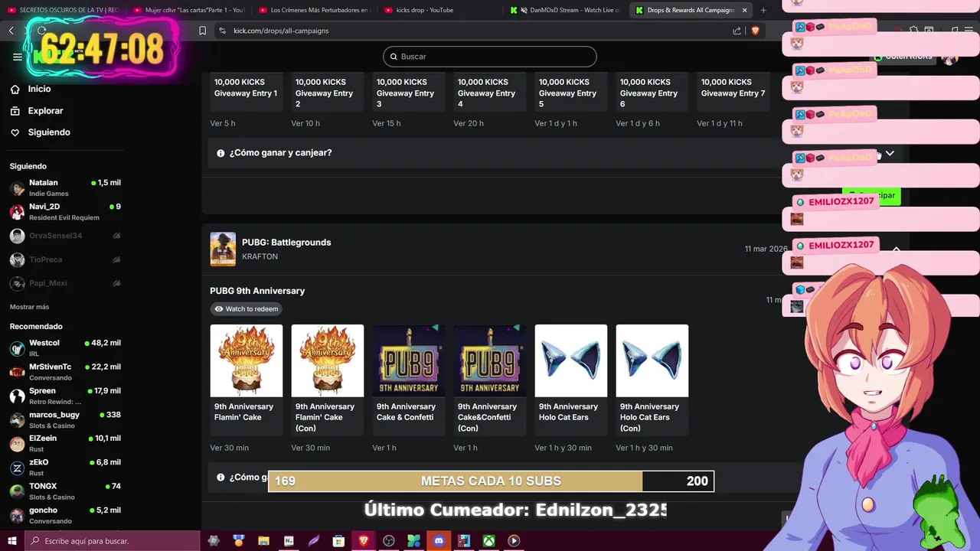Focus the Buscar search field
Image resolution: width=980 pixels, height=551 pixels.
(490, 57)
